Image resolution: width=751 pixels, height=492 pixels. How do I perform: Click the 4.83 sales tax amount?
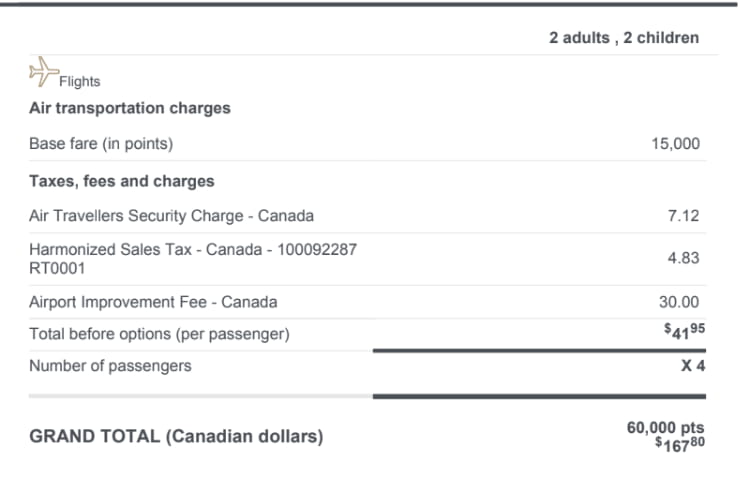683,258
